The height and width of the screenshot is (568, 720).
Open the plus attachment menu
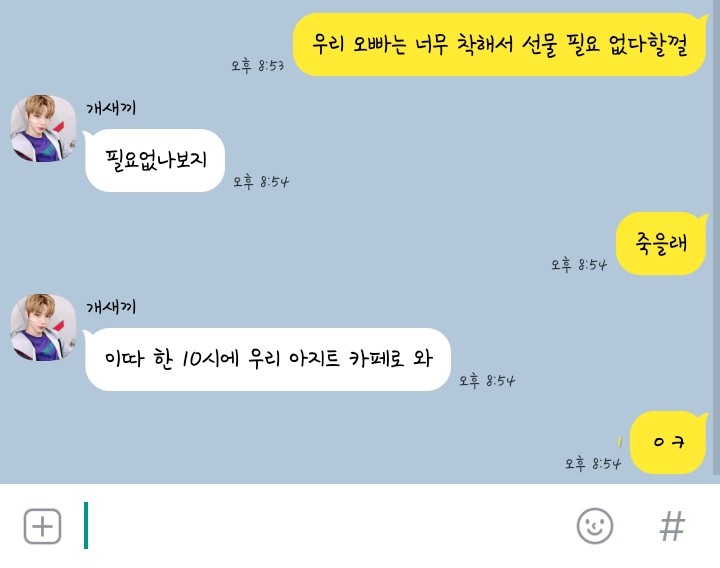tap(42, 526)
